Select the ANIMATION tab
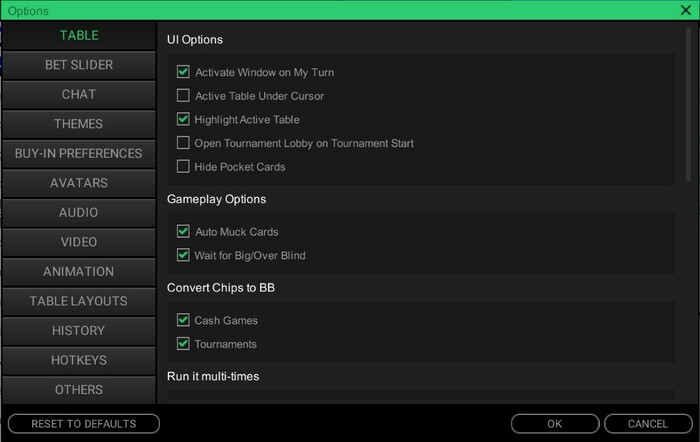 (79, 271)
